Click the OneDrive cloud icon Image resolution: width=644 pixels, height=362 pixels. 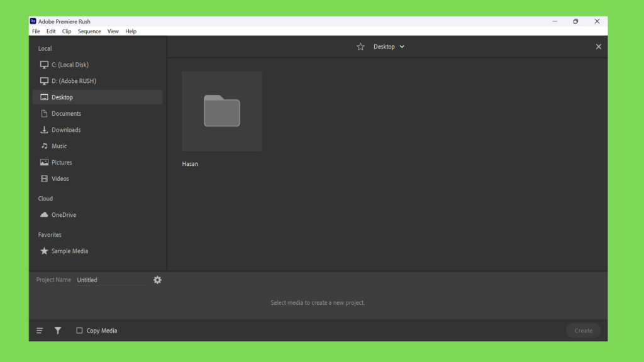pyautogui.click(x=44, y=215)
